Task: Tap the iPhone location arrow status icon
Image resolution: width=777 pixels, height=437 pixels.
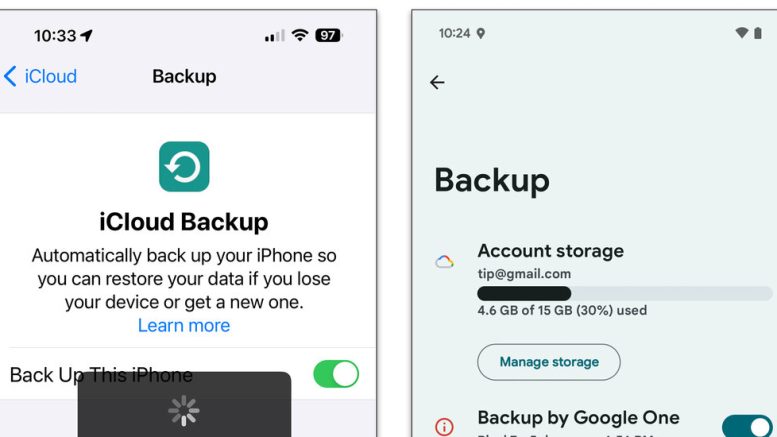Action: [x=86, y=35]
